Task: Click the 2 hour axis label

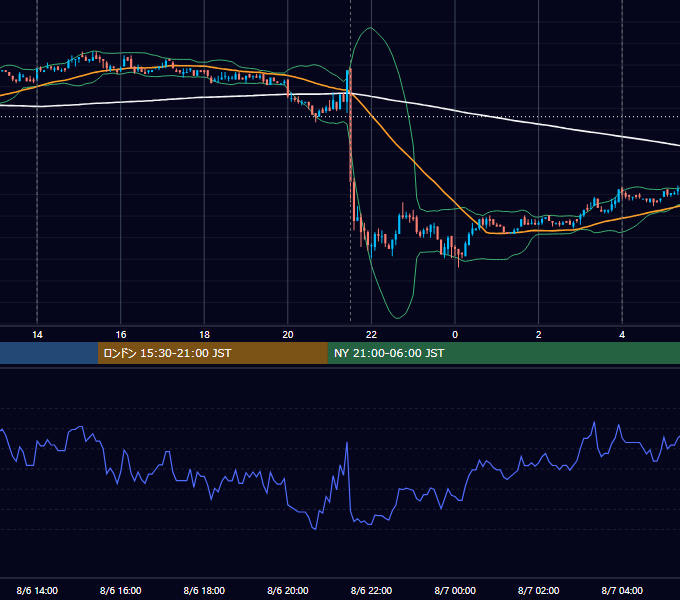Action: 539,335
